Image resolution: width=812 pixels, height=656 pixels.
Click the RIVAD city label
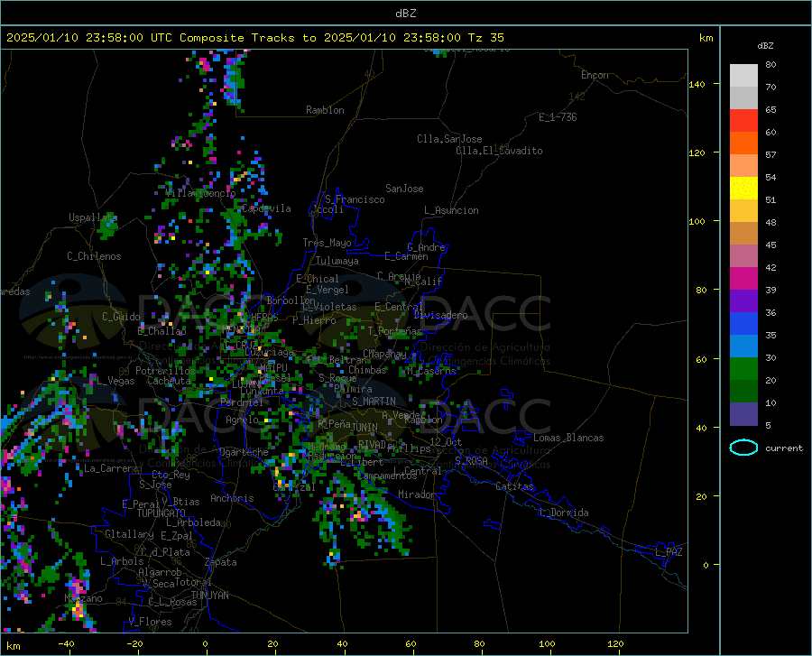coord(372,445)
